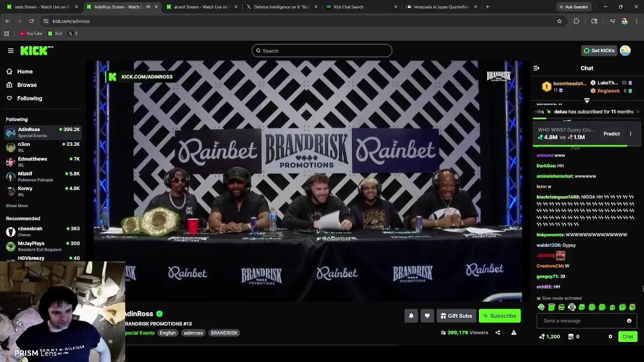Mute the AdinRoss tab audio
The image size is (644, 362).
tap(148, 7)
